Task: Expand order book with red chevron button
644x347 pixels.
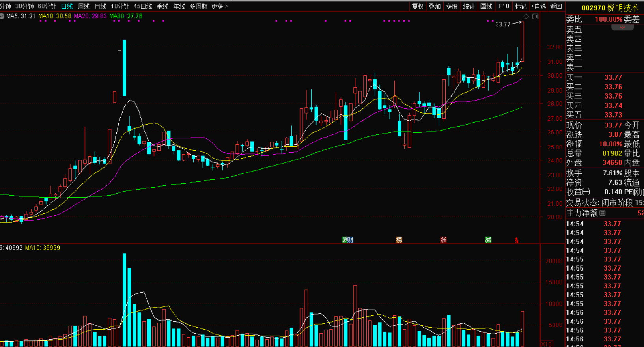Action: (622, 27)
